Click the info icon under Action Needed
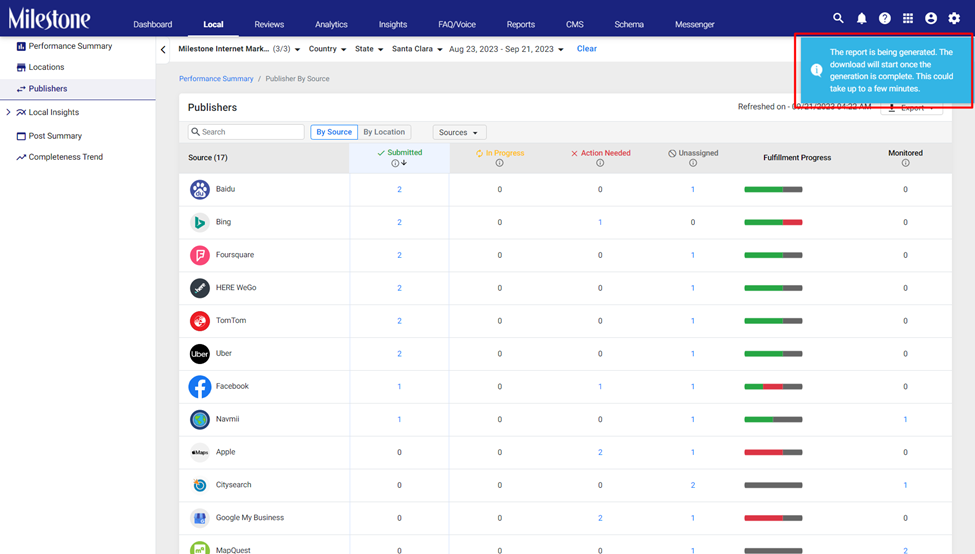 [x=600, y=163]
